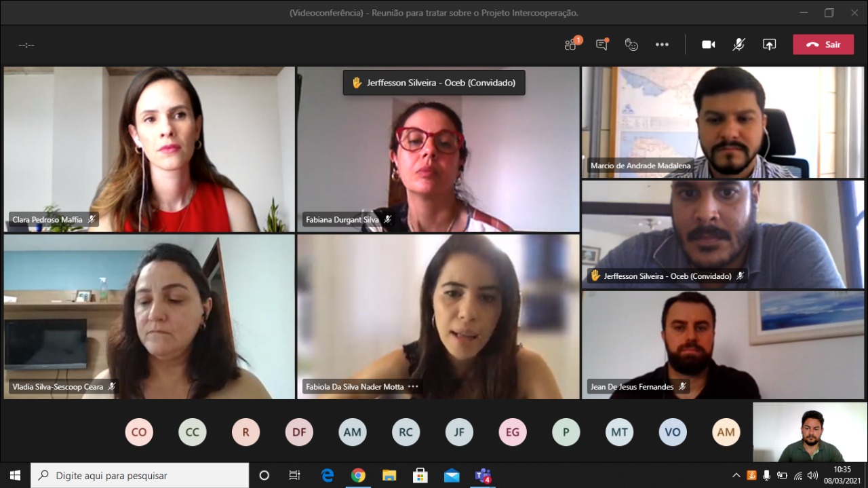Image resolution: width=868 pixels, height=488 pixels.
Task: Toggle the camera on or off
Action: click(709, 45)
